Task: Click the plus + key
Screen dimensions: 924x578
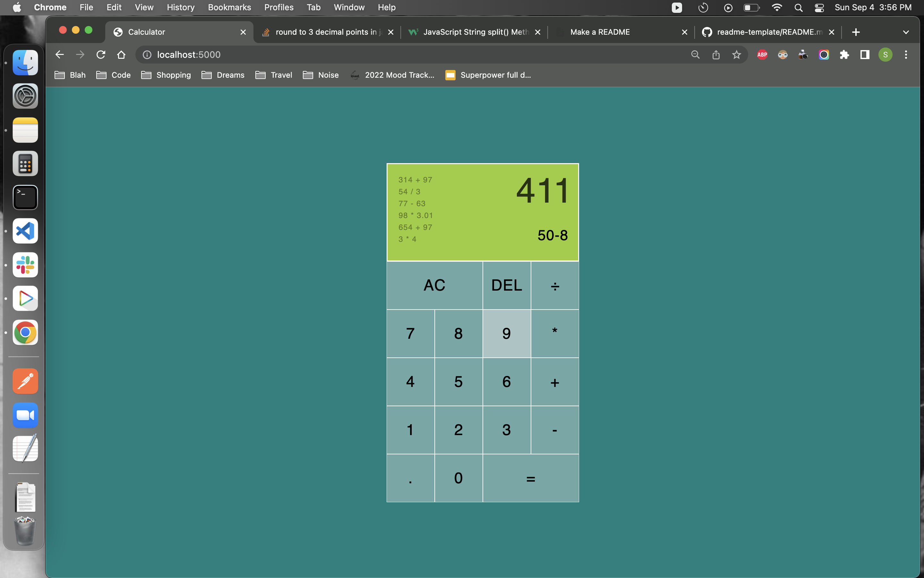Action: [x=555, y=381]
